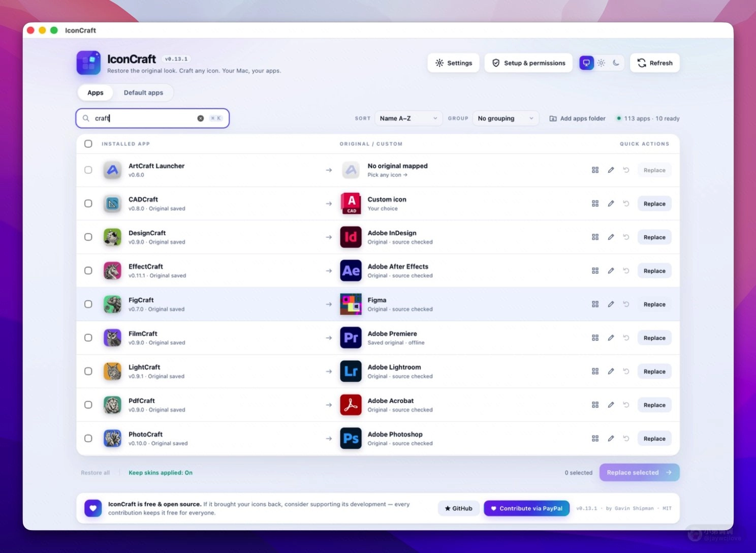Click Pick any icon link

388,175
